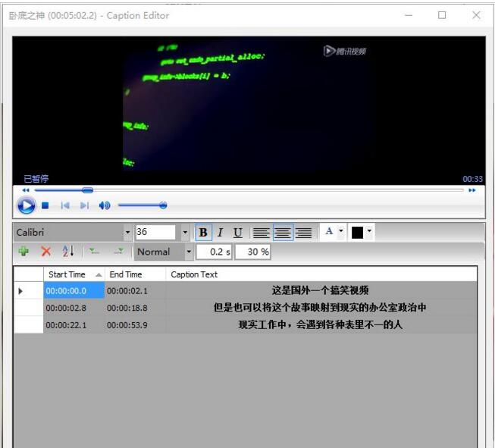Screen dimensions: 495x448
Task: Click the 30 % value field
Action: pyautogui.click(x=253, y=252)
